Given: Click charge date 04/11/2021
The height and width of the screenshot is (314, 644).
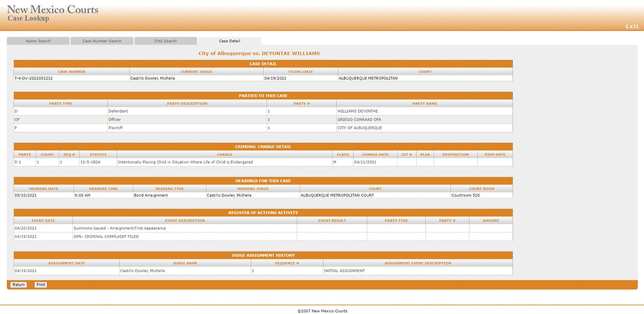Looking at the screenshot, I should coord(366,162).
